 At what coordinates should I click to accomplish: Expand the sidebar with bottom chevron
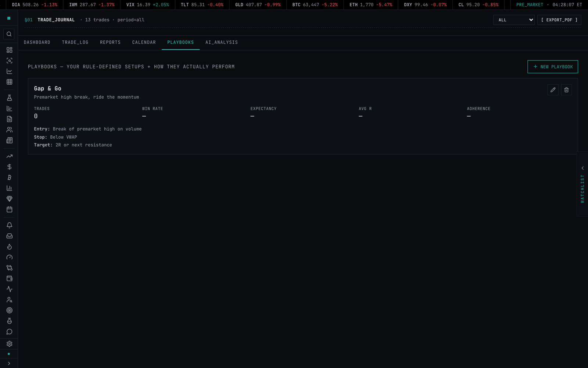point(9,363)
